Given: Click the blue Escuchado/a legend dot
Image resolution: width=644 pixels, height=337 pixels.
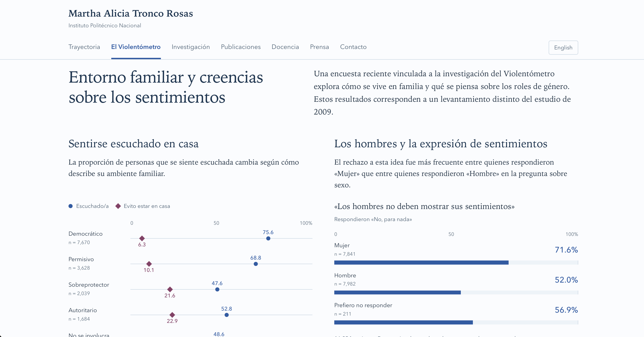Looking at the screenshot, I should click(x=71, y=206).
